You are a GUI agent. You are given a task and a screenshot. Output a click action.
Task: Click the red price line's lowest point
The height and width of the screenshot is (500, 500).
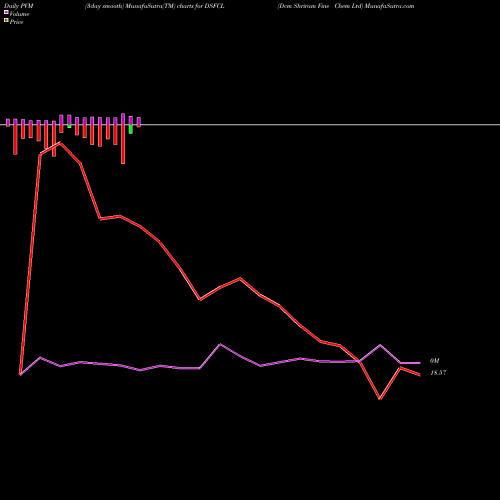point(380,399)
